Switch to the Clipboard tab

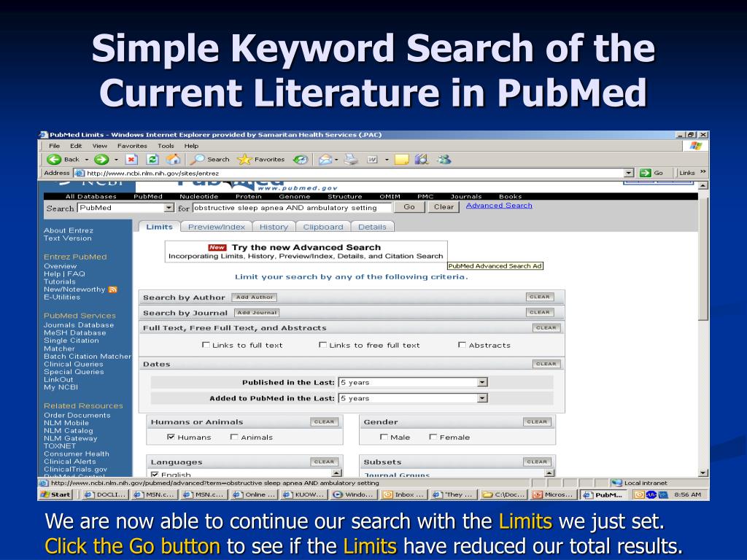point(323,227)
